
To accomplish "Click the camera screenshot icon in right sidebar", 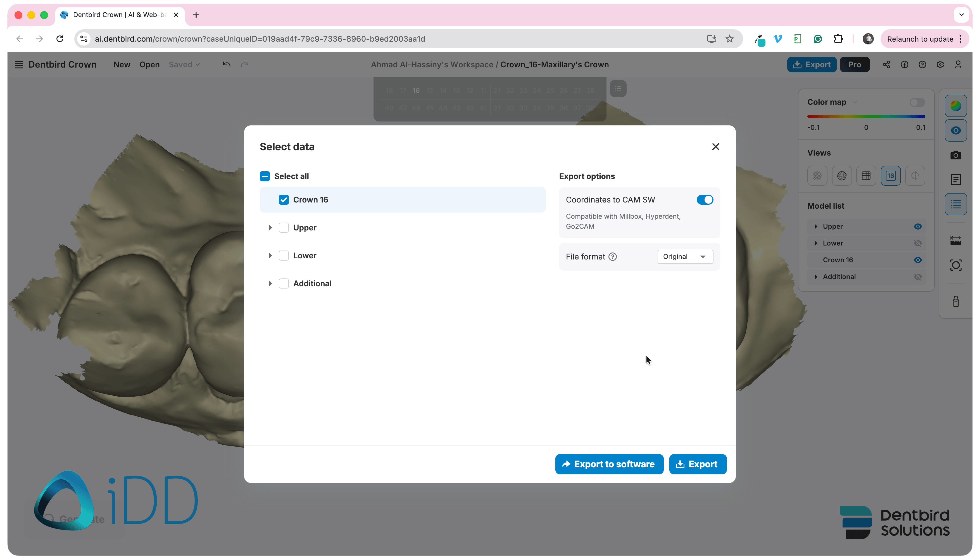I will (955, 155).
